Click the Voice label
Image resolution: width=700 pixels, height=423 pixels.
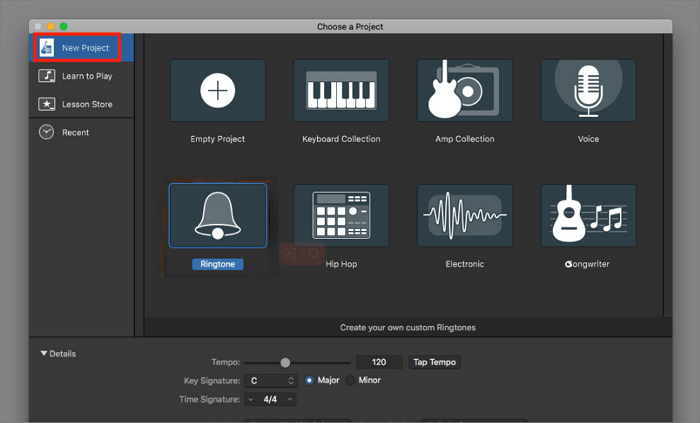pyautogui.click(x=588, y=139)
